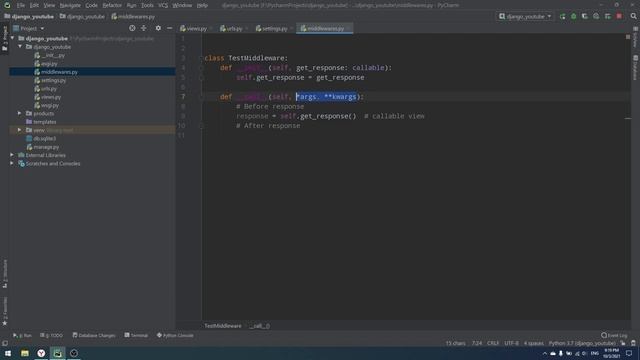Expand External Libraries node
The image size is (640, 360).
[12, 155]
